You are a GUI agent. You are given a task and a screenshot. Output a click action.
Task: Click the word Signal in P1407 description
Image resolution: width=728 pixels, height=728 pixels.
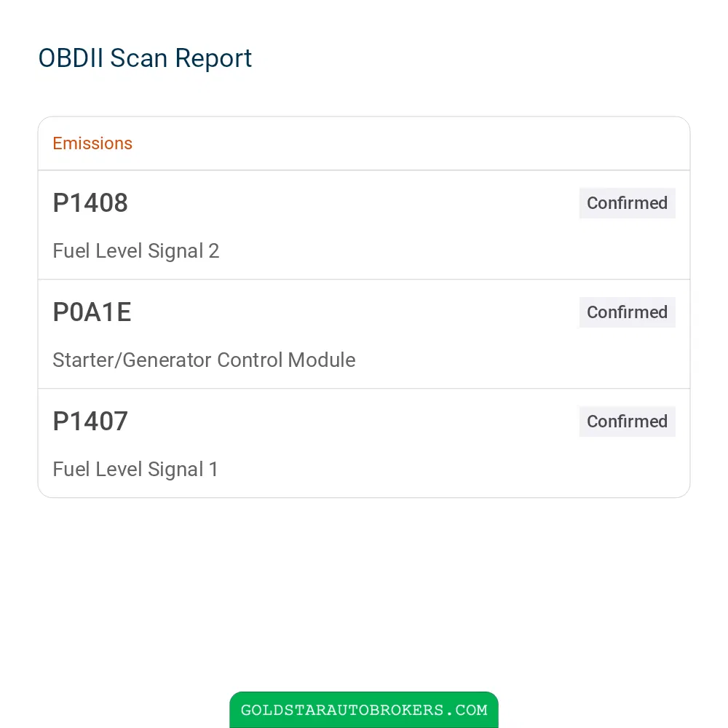pyautogui.click(x=175, y=470)
